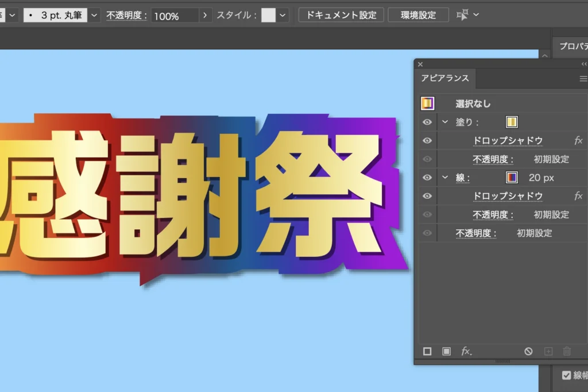Click the trash Delete Selected Item icon

[567, 351]
